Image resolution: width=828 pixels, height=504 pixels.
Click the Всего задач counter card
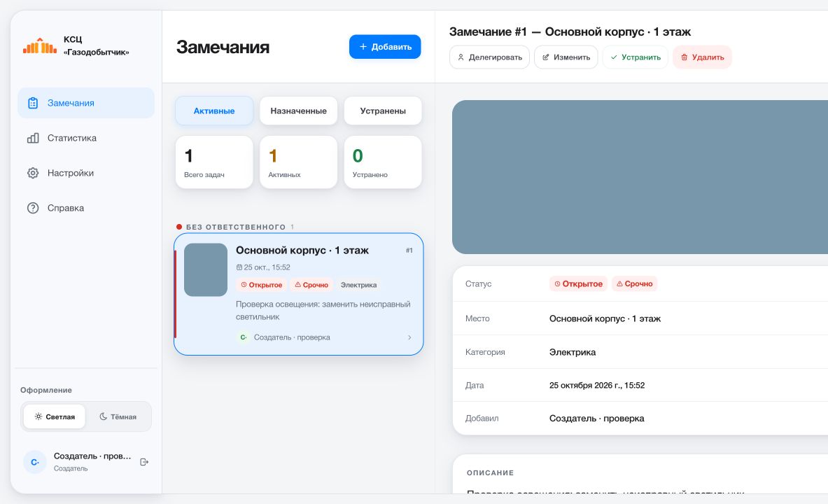[214, 162]
